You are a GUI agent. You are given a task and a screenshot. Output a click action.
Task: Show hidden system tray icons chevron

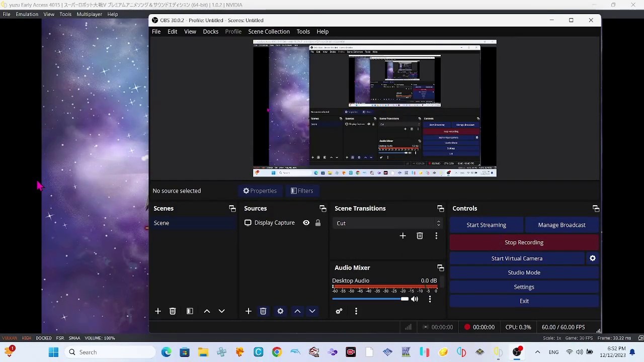(537, 352)
